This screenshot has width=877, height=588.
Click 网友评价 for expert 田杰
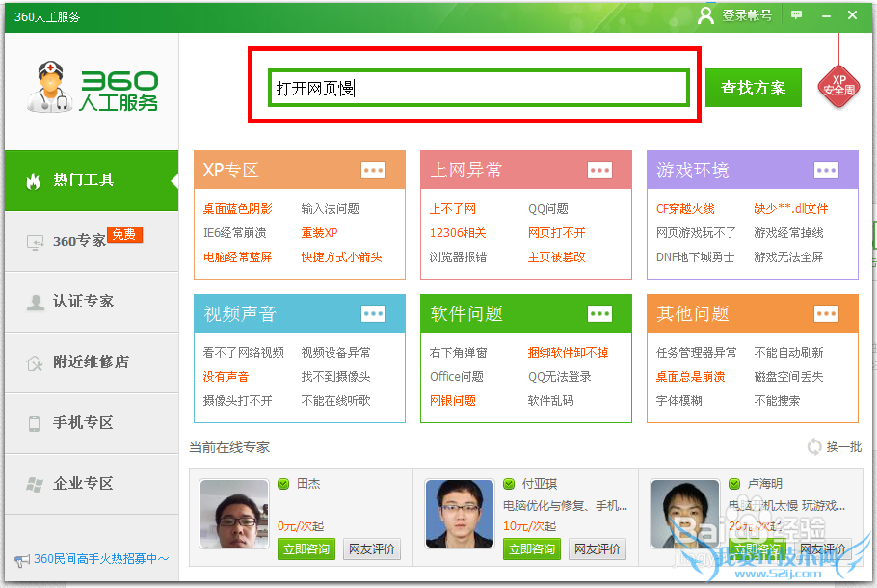[x=372, y=549]
